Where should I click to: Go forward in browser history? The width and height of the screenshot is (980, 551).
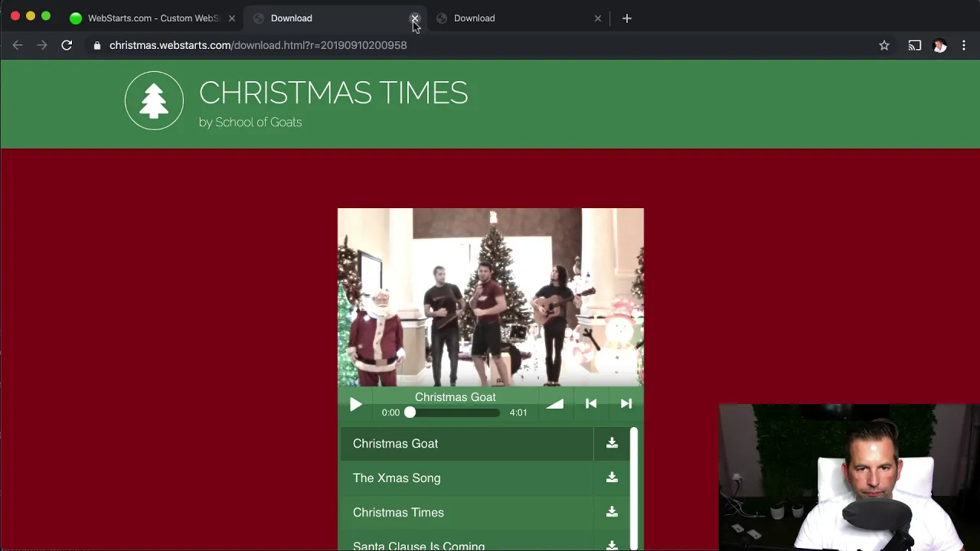pos(42,45)
